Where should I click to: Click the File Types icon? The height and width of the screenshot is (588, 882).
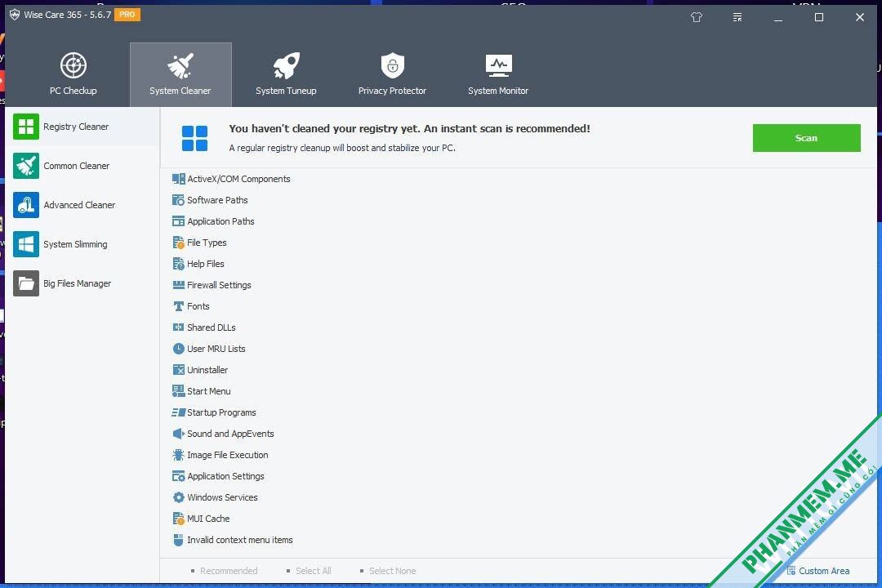(178, 243)
